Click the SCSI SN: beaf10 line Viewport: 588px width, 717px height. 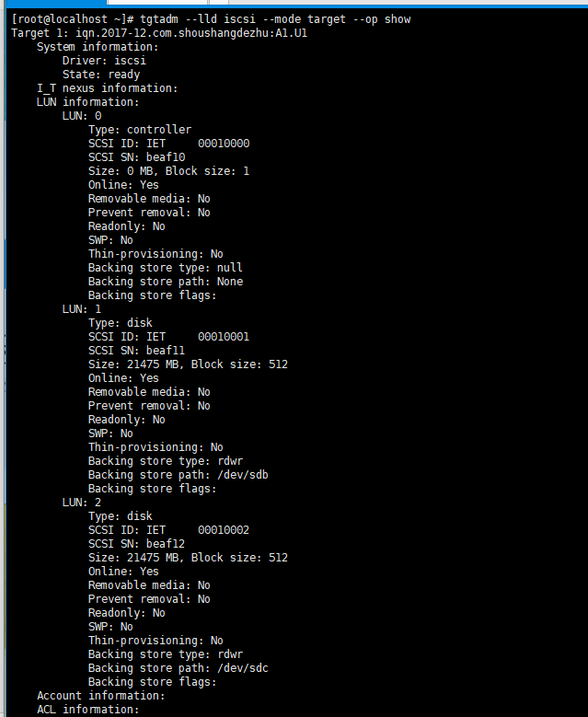[137, 157]
